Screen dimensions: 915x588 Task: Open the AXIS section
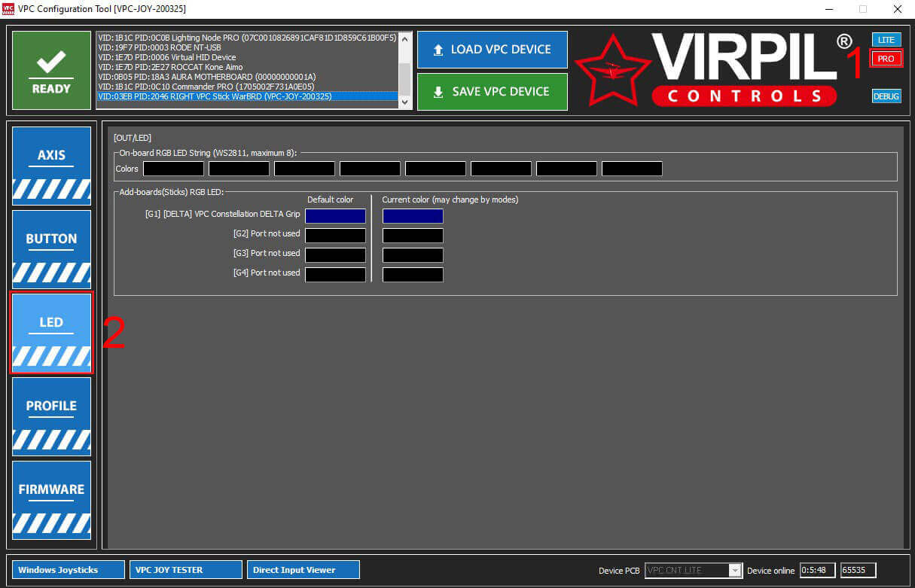point(52,166)
